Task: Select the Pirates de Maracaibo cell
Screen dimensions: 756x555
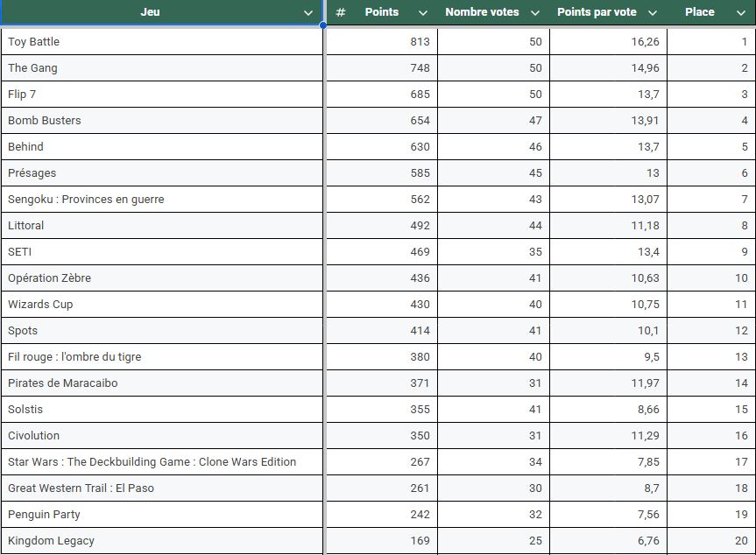Action: [162, 383]
